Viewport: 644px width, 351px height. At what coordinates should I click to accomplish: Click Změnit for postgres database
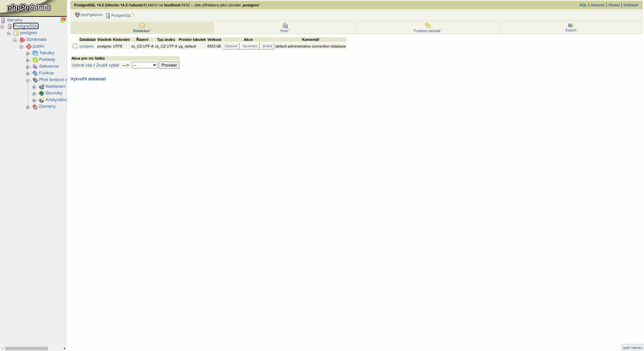pos(267,46)
